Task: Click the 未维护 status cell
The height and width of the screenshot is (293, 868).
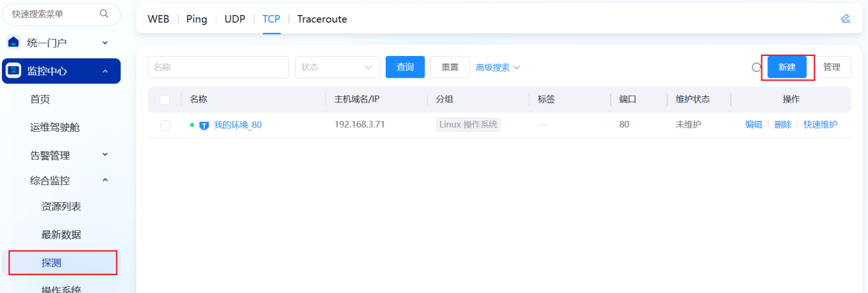Action: pos(689,124)
